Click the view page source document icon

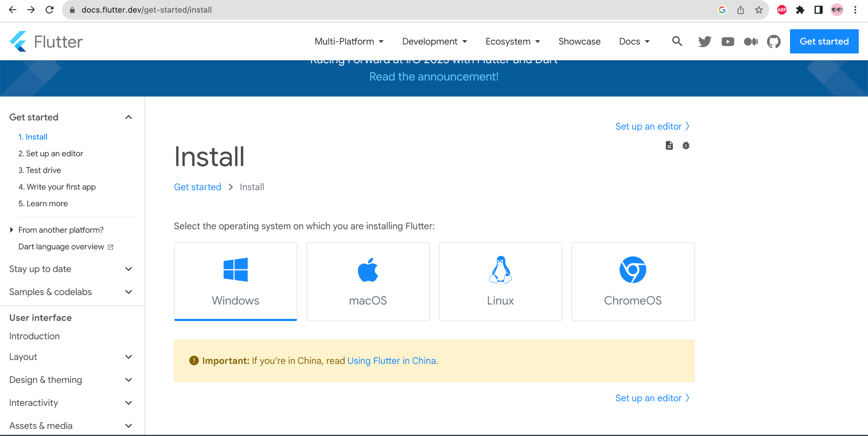tap(669, 145)
